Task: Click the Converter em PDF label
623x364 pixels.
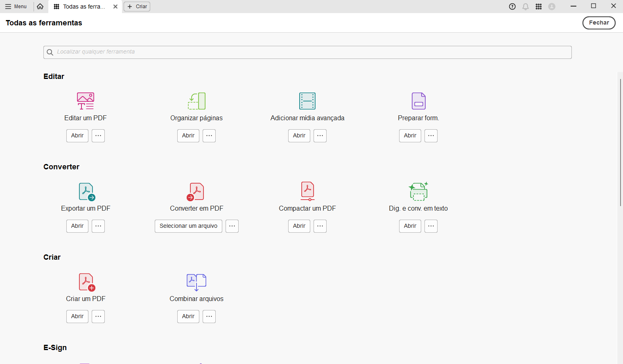Action: click(196, 209)
